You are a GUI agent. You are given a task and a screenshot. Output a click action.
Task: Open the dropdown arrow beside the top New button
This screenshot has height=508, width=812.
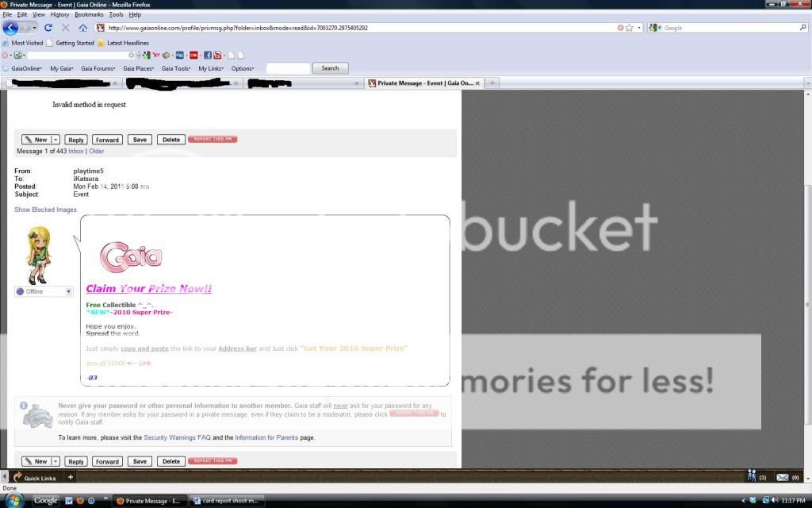(56, 140)
